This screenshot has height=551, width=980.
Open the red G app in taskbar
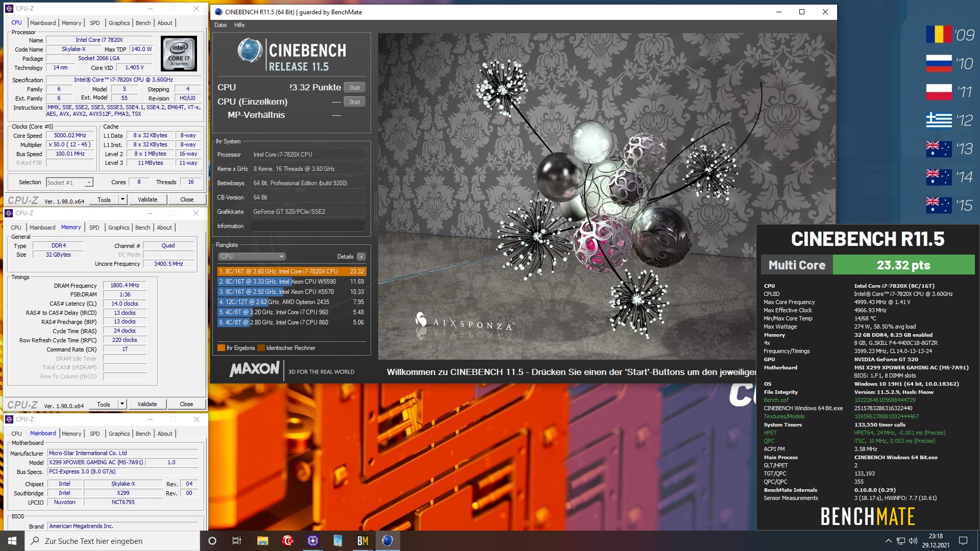[x=287, y=541]
